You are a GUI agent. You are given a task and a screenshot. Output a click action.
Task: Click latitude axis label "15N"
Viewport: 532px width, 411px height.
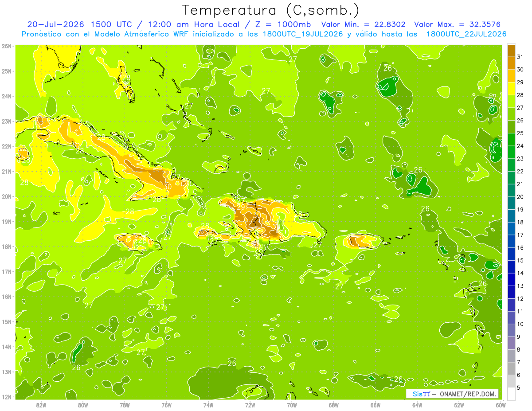(x=7, y=321)
